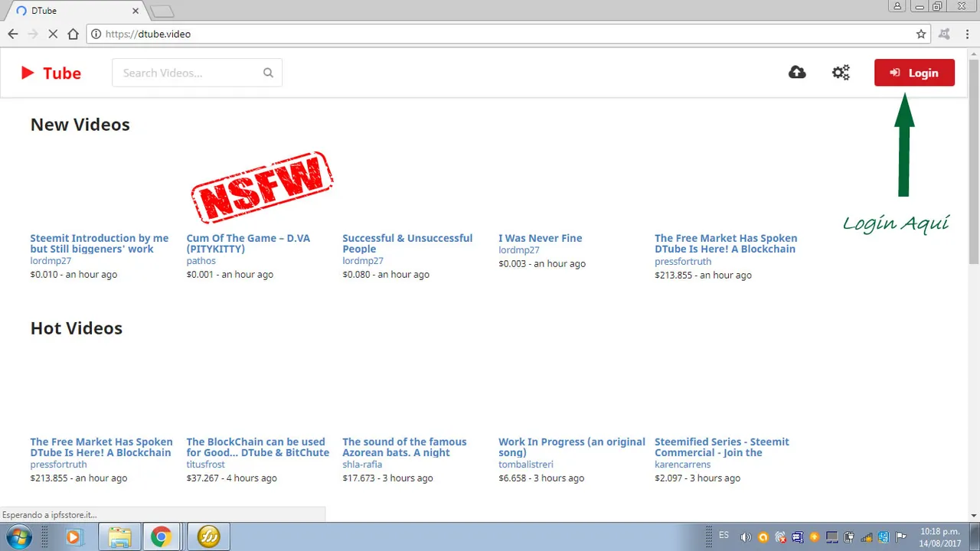This screenshot has height=551, width=980.
Task: Open New Videos 'The Free Market Has Spoken'
Action: click(726, 243)
